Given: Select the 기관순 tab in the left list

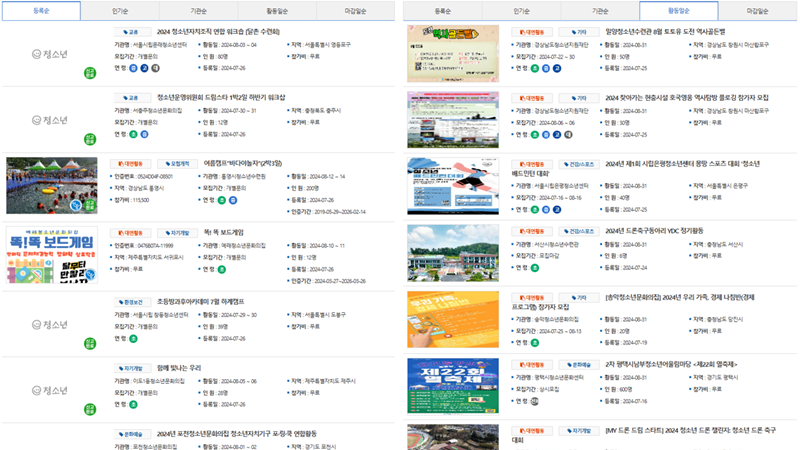Looking at the screenshot, I should click(198, 11).
